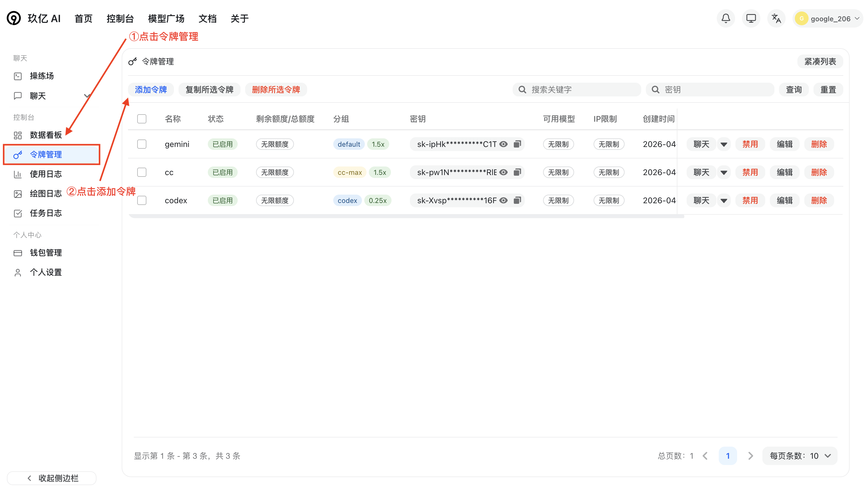The image size is (868, 492).
Task: Click 删除所选令牌 button
Action: pos(276,90)
